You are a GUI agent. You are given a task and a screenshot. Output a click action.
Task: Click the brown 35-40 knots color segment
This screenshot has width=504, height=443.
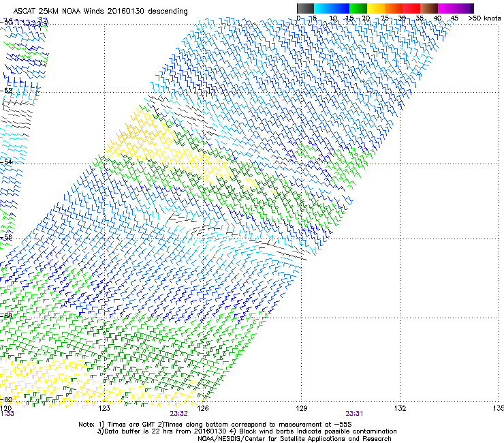(429, 8)
